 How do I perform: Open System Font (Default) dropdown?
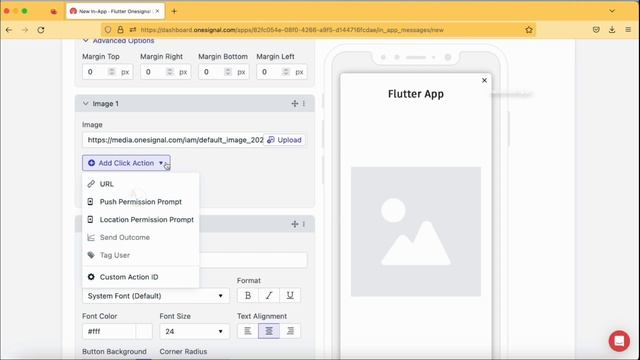pyautogui.click(x=156, y=296)
